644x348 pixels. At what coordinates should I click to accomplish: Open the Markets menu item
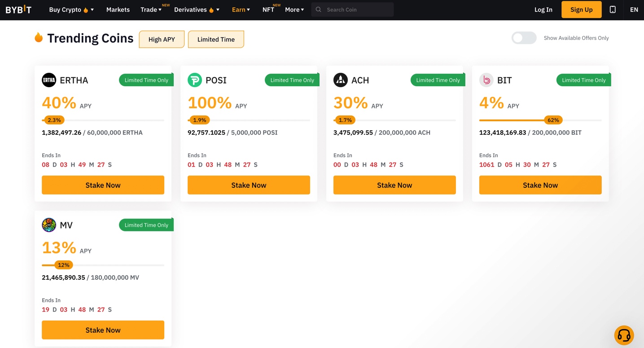tap(118, 9)
